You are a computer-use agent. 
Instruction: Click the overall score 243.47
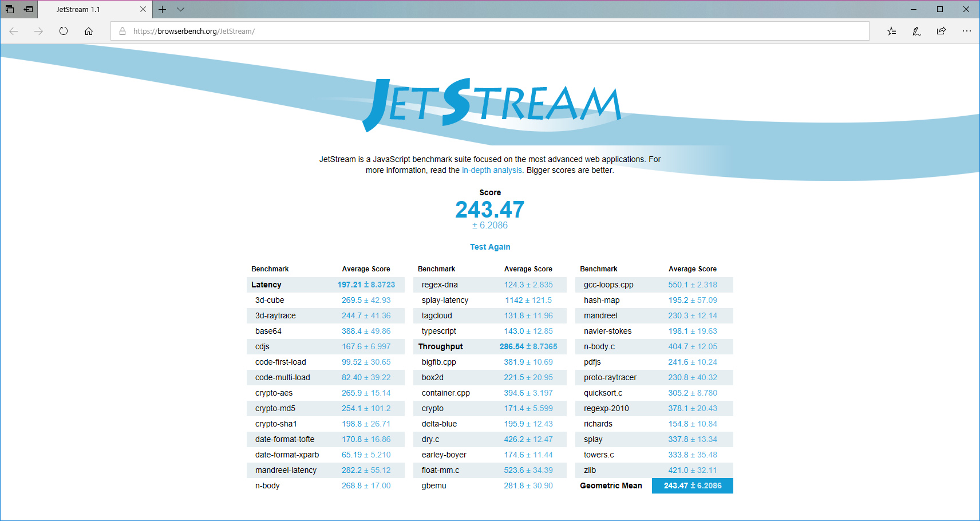(x=490, y=210)
